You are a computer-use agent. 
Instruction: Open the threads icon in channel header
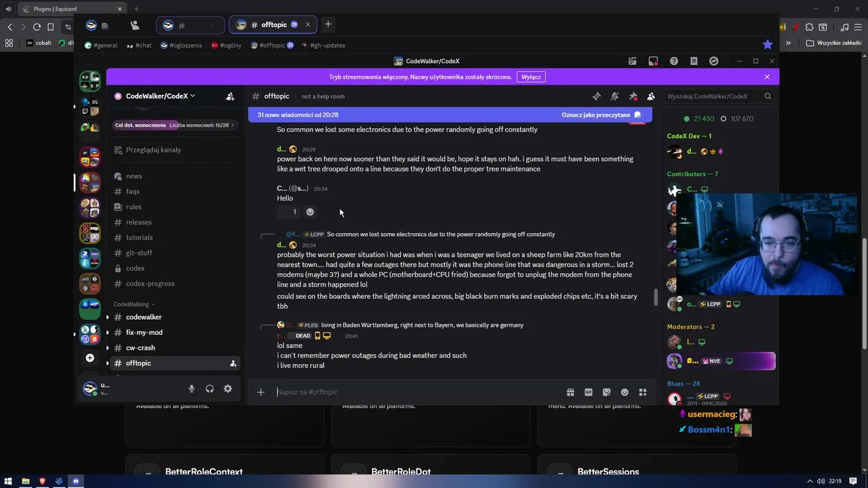pos(596,96)
